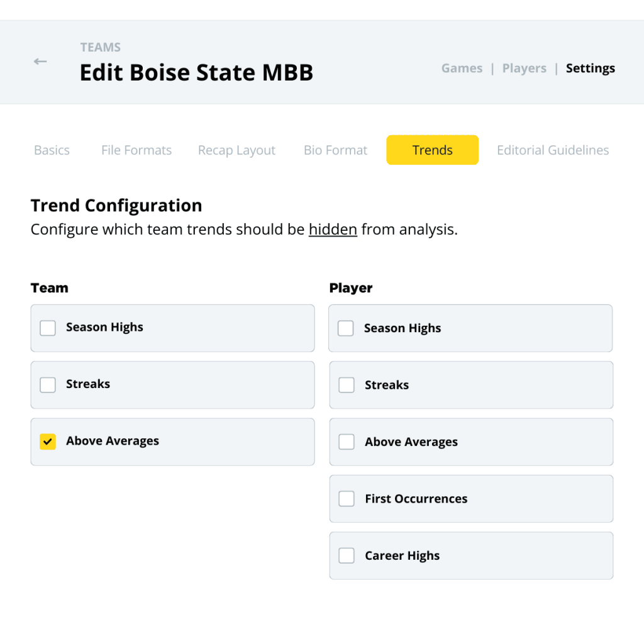The image size is (644, 644).
Task: Enable the Career Highs checkbox
Action: pyautogui.click(x=347, y=556)
